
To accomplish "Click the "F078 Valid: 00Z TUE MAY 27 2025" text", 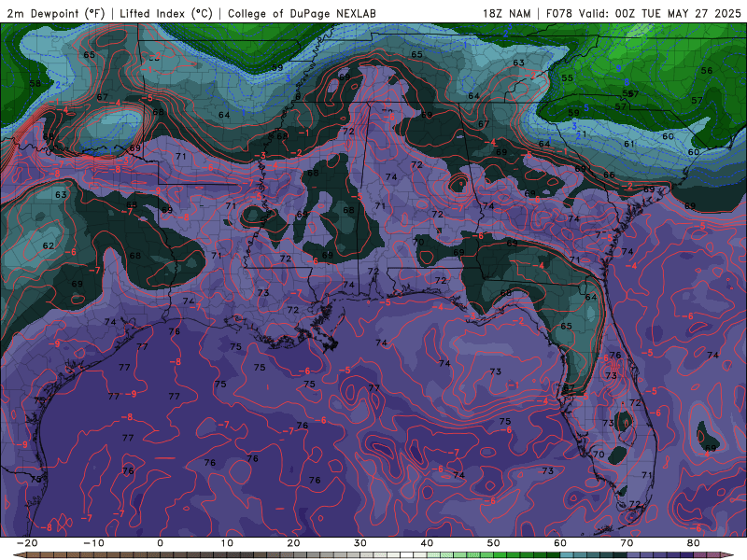I will [x=643, y=13].
